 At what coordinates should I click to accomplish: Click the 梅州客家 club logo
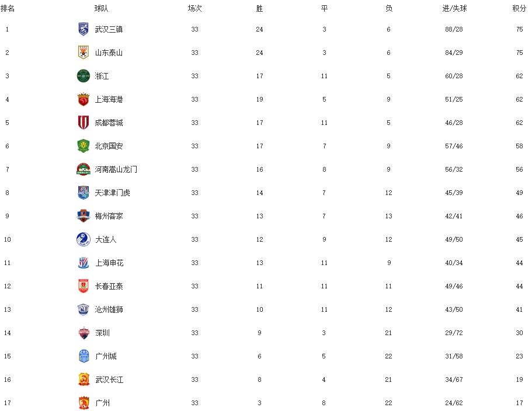[84, 216]
